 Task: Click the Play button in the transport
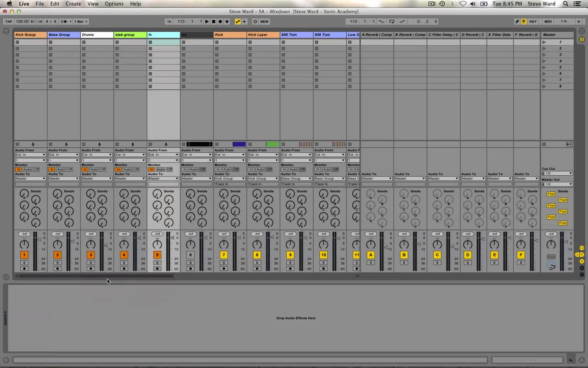(x=207, y=22)
